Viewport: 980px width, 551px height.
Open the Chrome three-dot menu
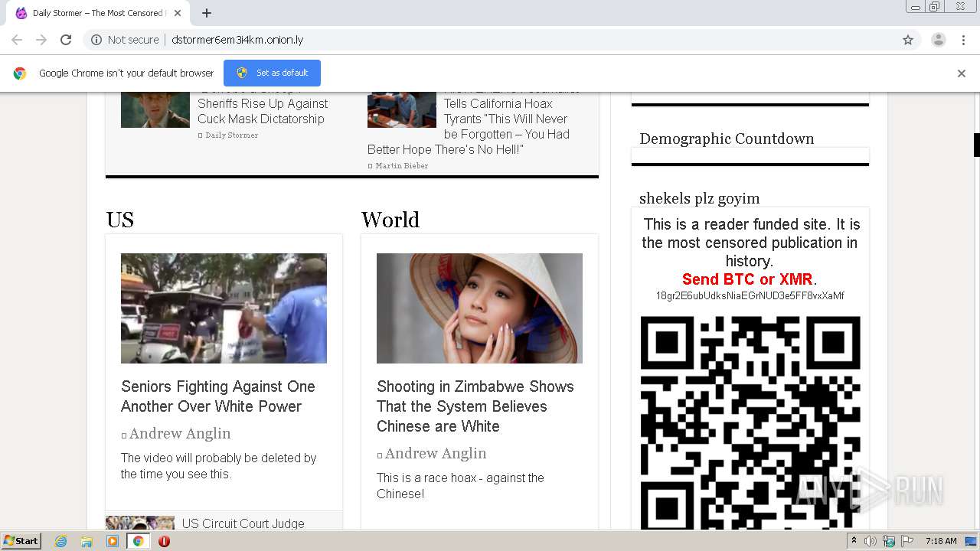click(x=963, y=40)
